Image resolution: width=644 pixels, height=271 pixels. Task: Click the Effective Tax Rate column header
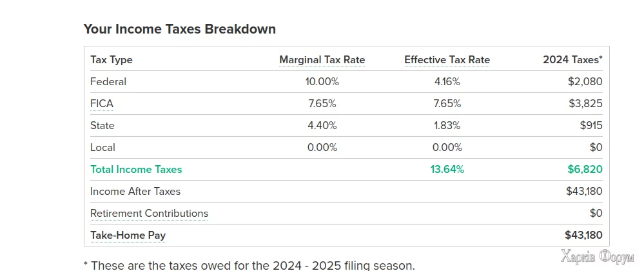pyautogui.click(x=447, y=60)
